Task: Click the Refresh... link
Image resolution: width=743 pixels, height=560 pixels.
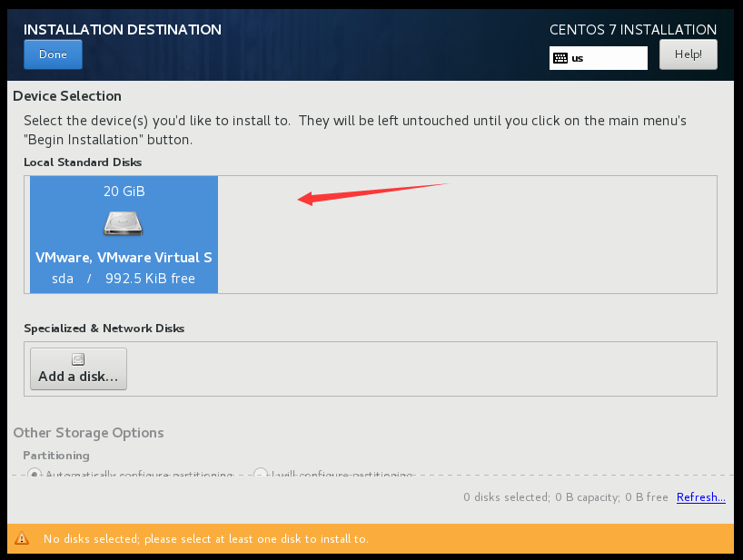Action: 701,497
